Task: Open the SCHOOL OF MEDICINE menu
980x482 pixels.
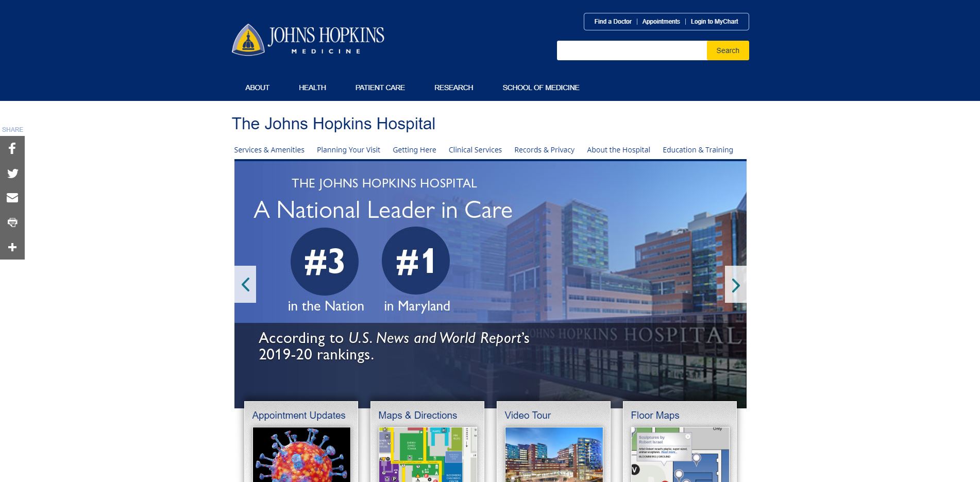Action: 541,88
